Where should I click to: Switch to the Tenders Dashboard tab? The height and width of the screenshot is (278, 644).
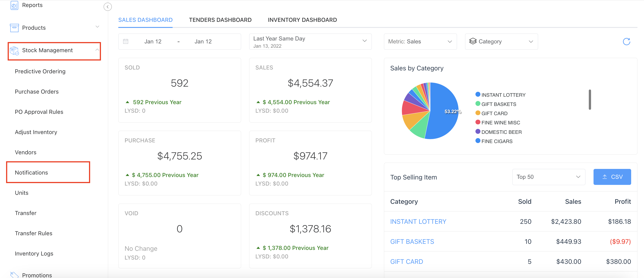click(220, 20)
